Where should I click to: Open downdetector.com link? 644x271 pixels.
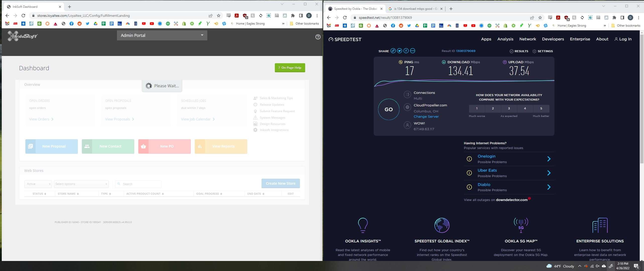[x=511, y=200]
